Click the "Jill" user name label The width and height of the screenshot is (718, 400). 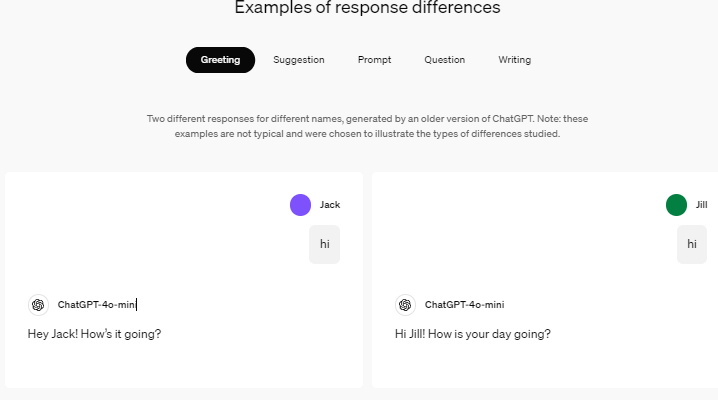[701, 205]
